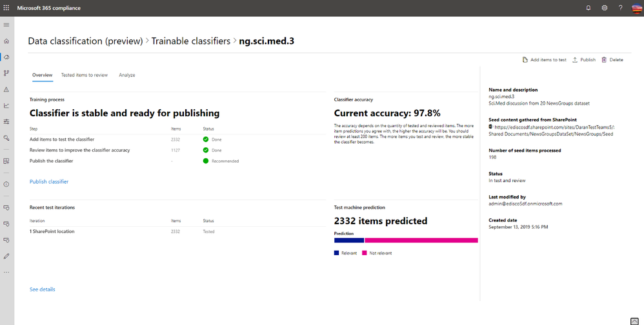Click the 1127 items count
644x325 pixels.
click(176, 150)
